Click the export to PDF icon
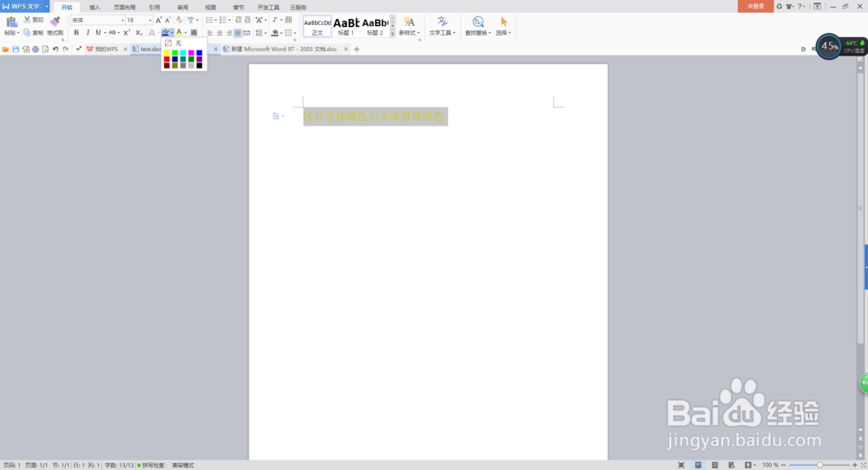 (25, 49)
